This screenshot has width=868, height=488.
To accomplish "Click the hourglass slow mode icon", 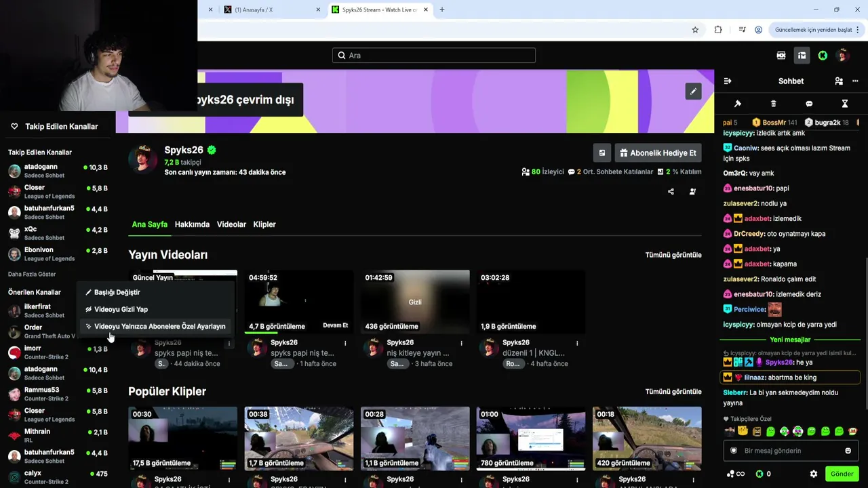I will [x=845, y=104].
